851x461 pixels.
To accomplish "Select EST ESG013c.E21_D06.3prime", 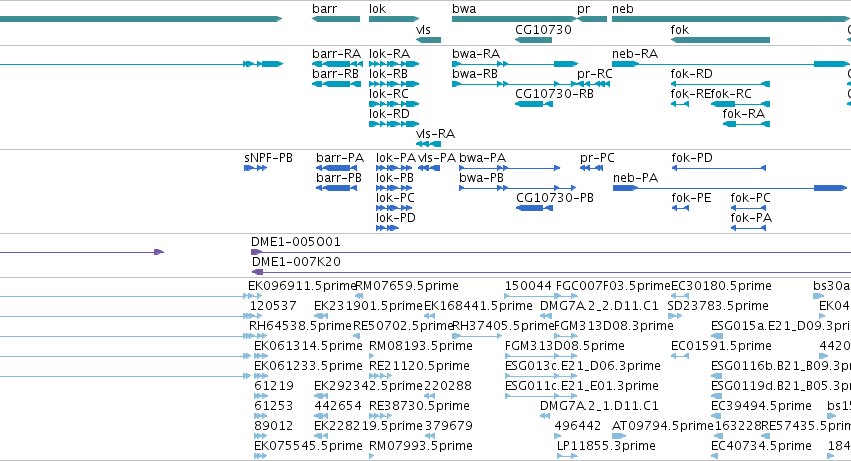I will 582,367.
